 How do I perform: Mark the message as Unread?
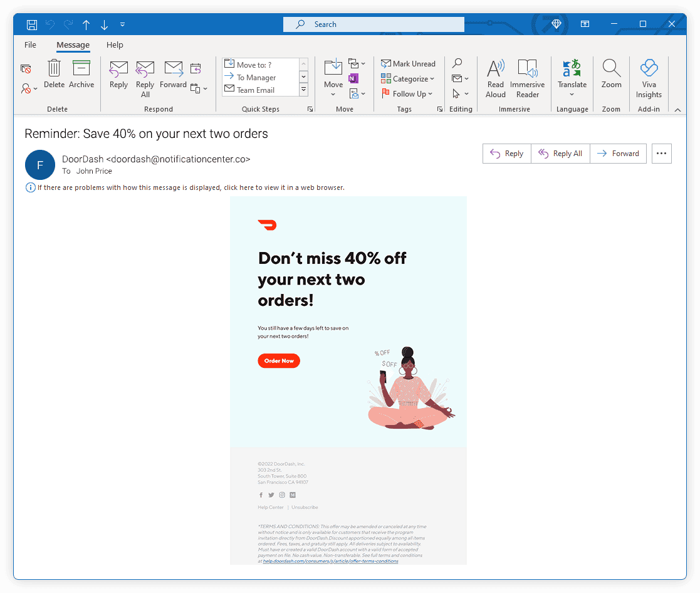(408, 64)
